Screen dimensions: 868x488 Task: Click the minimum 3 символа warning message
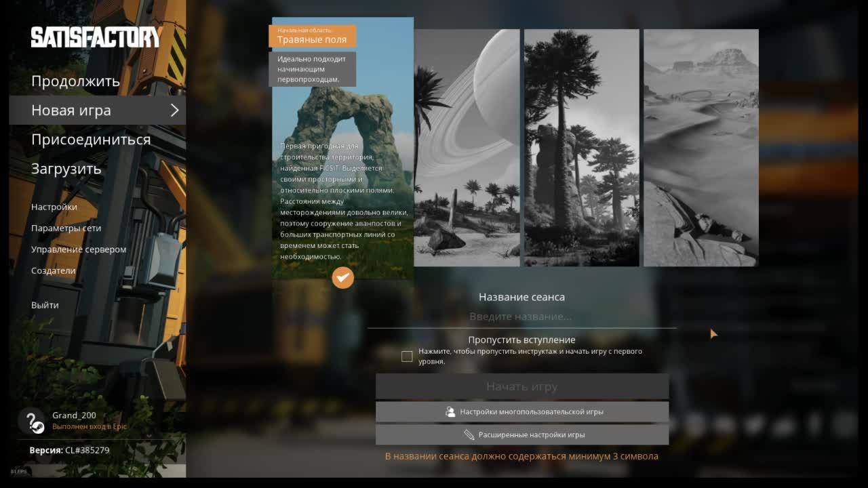click(521, 456)
